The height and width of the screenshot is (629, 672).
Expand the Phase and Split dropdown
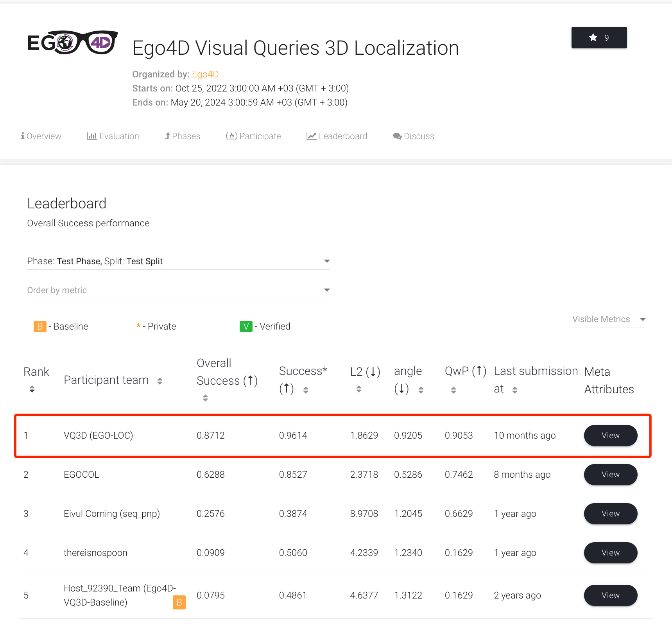tap(179, 261)
